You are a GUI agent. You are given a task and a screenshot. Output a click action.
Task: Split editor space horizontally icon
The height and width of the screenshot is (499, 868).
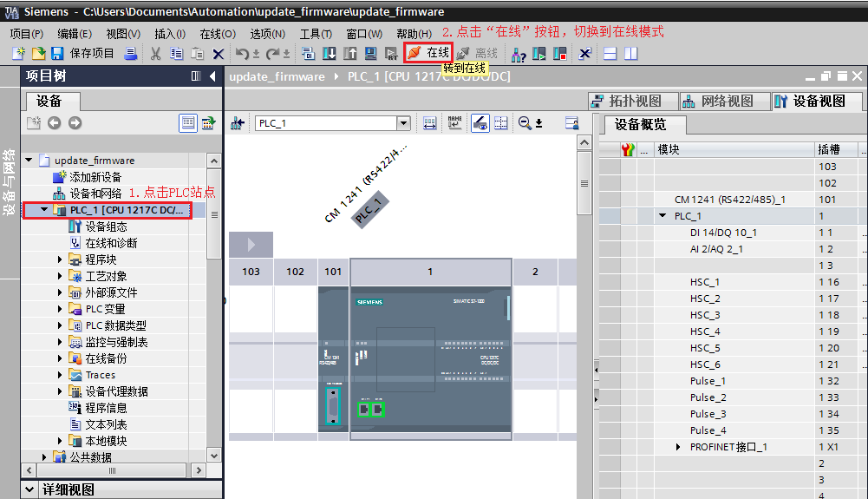coord(610,53)
